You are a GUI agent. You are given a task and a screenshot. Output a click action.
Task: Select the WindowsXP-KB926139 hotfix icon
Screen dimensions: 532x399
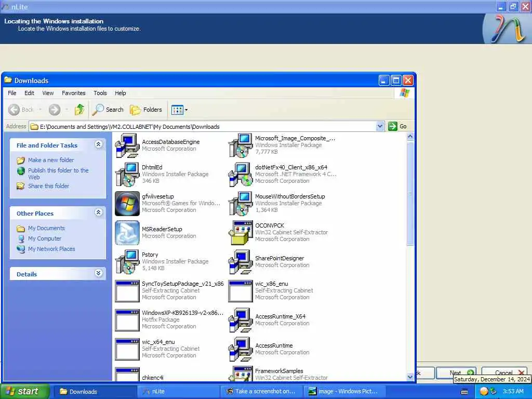point(127,320)
